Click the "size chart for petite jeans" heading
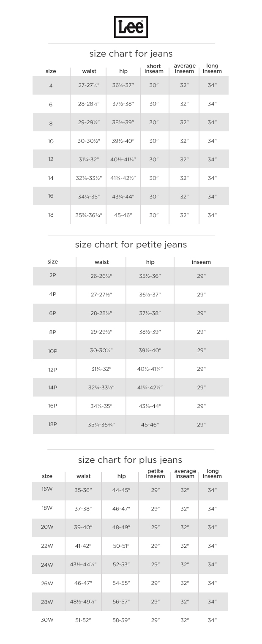Screen dimensions: 262x644 click(131, 245)
